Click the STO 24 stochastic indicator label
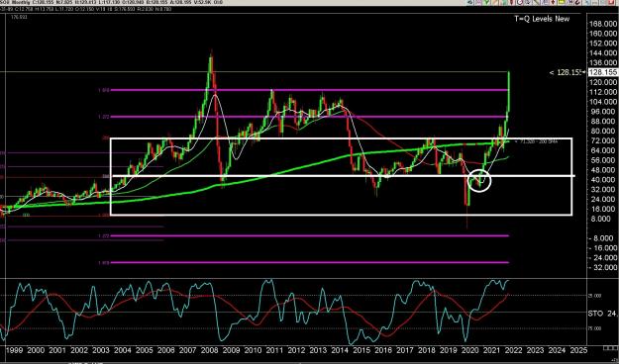Screen dimensions: 619x364 click(602, 314)
